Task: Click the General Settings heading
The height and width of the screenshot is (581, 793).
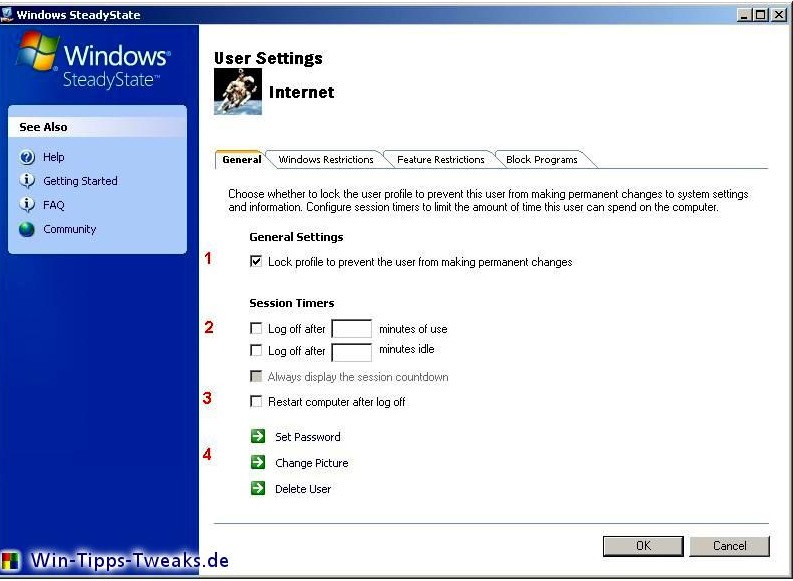Action: click(x=296, y=237)
